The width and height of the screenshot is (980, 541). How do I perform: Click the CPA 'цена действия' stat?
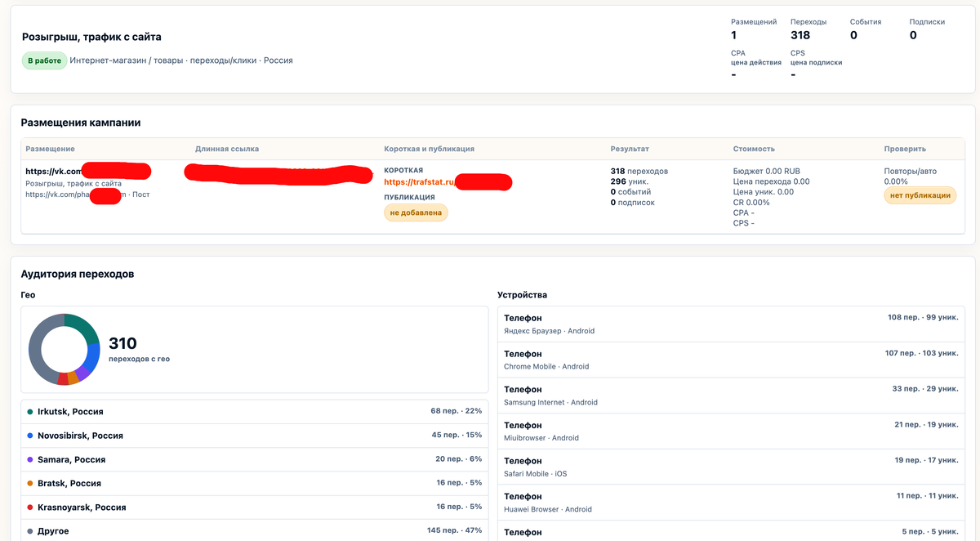tap(756, 65)
